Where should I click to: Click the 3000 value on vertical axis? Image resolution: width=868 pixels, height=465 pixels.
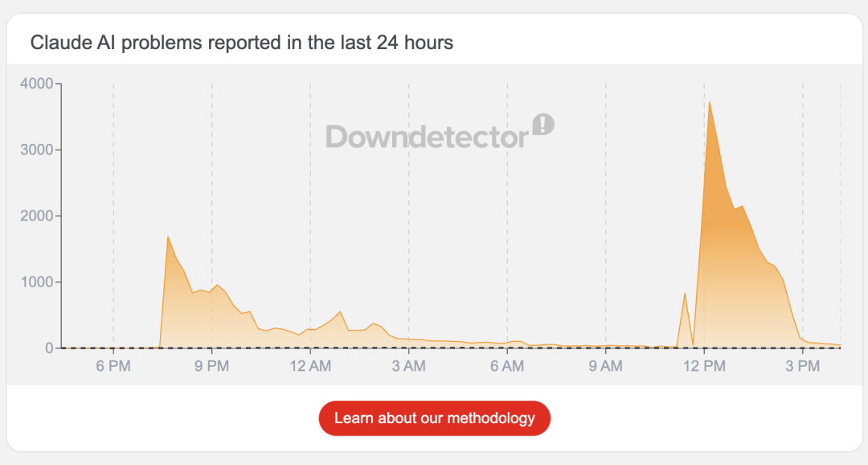pyautogui.click(x=37, y=150)
